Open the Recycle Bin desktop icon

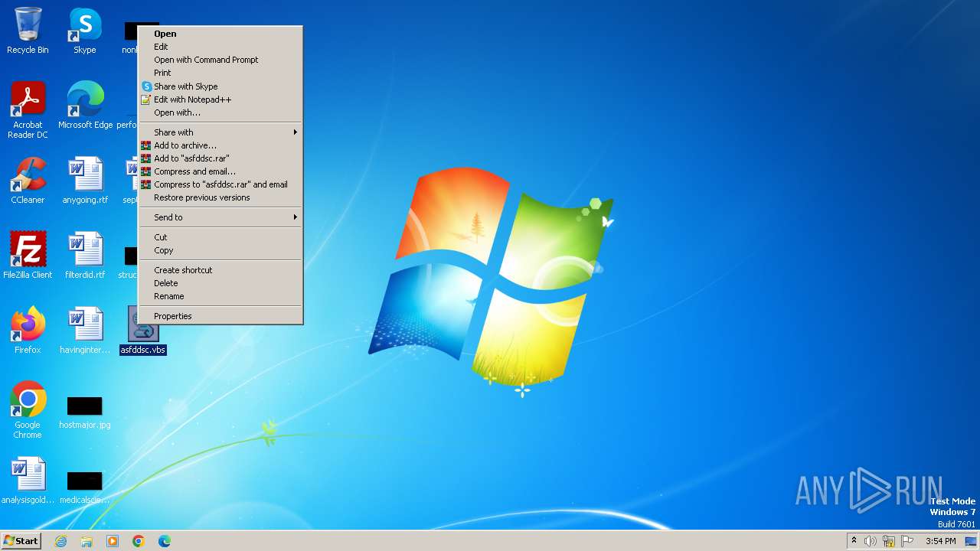(x=28, y=31)
